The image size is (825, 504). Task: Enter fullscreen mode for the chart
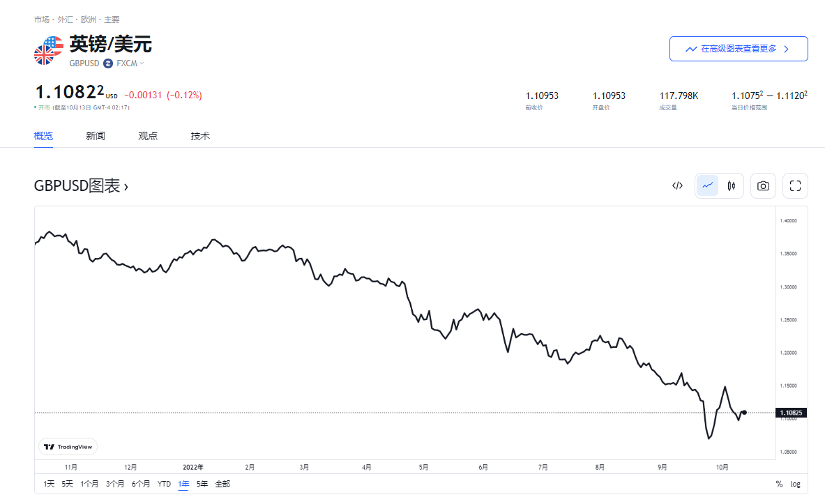point(794,185)
